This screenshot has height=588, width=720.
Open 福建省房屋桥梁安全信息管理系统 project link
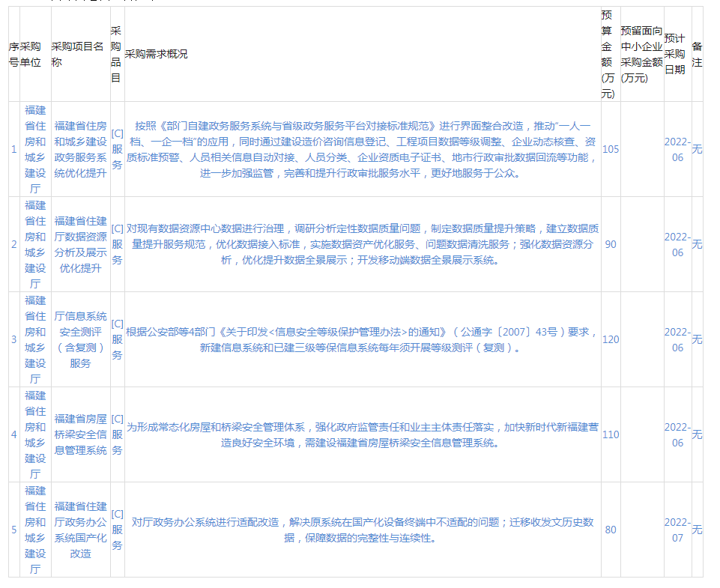point(80,434)
